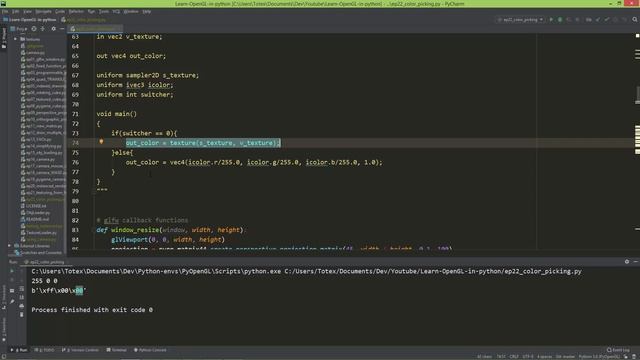This screenshot has height=360, width=640.
Task: Clear console with trash icon
Action: click(x=22, y=315)
